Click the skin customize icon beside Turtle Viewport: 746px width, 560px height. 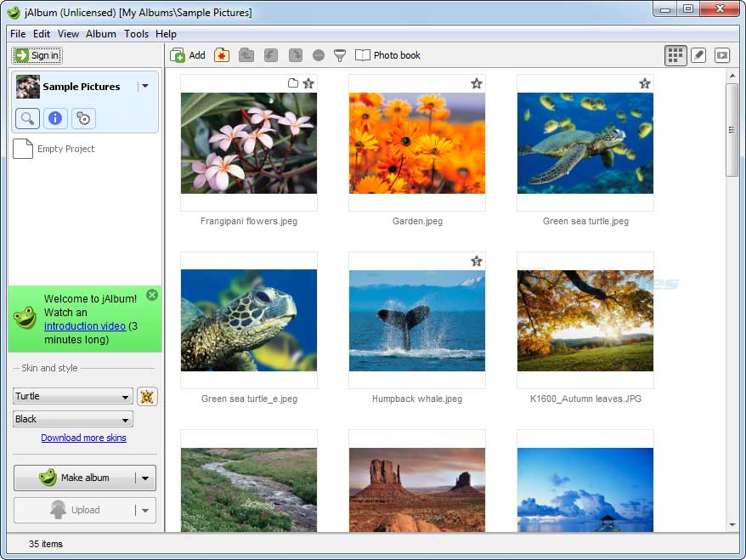pyautogui.click(x=147, y=396)
